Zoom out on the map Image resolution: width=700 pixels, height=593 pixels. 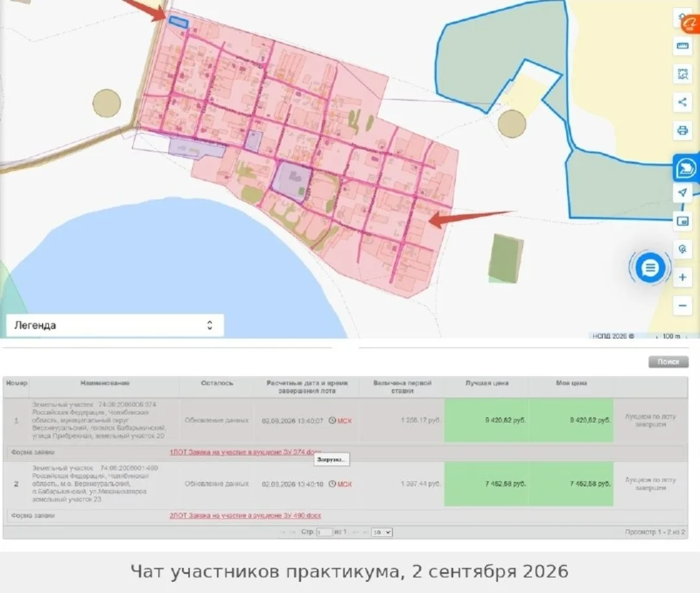coord(682,306)
